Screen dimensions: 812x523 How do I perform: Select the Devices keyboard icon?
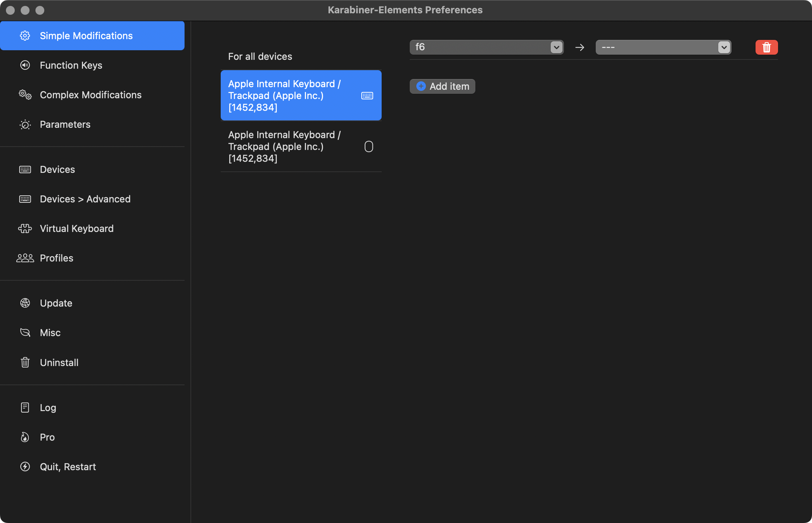(x=24, y=169)
